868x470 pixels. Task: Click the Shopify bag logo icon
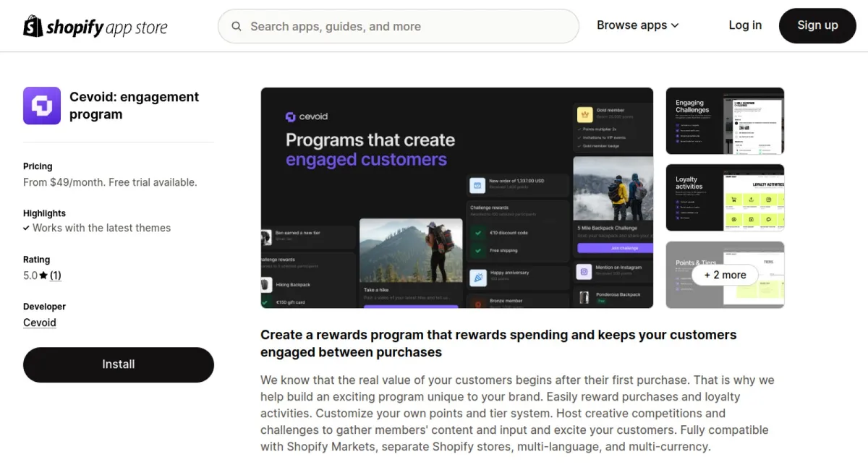[33, 26]
